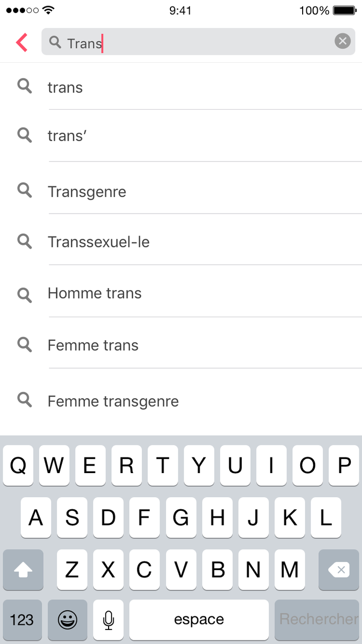This screenshot has width=362, height=644.
Task: Select the lowercase "trans" suggestion
Action: [x=181, y=86]
